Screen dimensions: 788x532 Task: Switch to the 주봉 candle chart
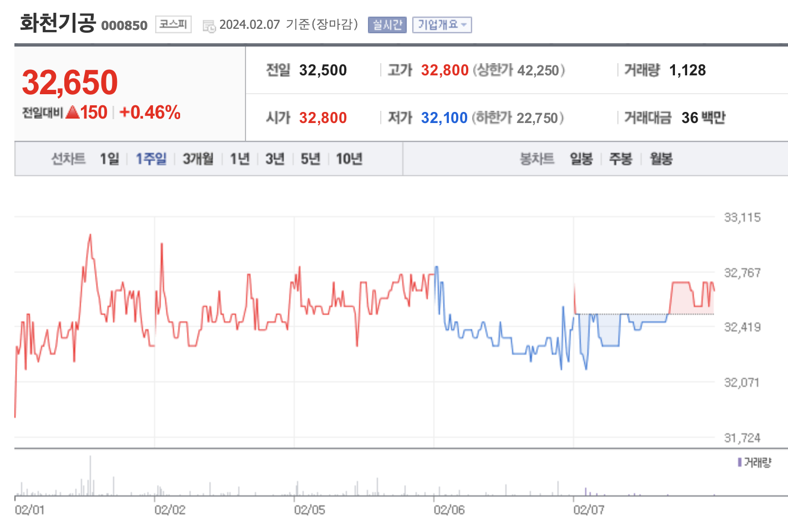(621, 159)
